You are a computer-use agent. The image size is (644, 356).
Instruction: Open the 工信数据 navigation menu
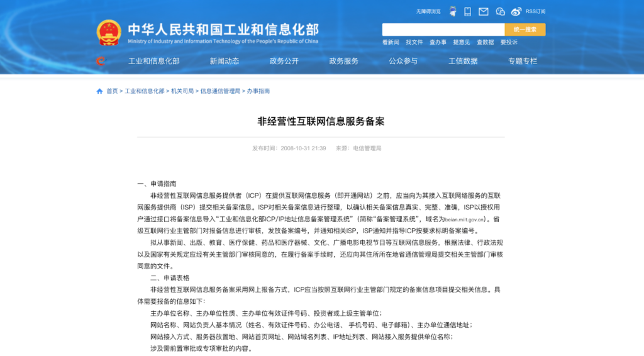[463, 61]
